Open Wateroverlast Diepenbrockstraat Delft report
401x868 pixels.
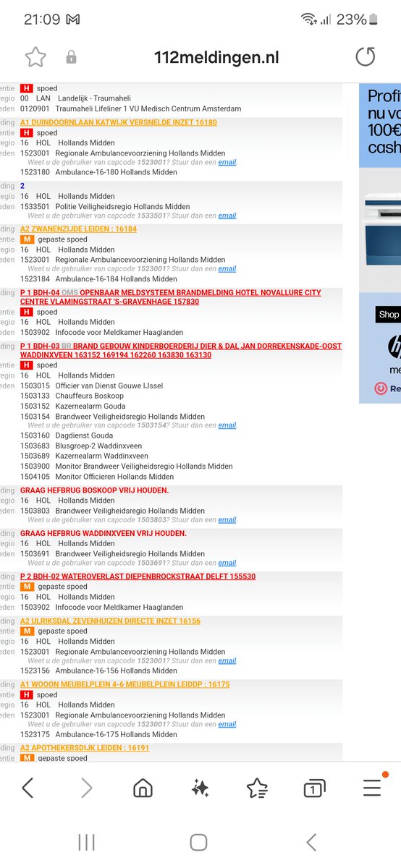138,576
